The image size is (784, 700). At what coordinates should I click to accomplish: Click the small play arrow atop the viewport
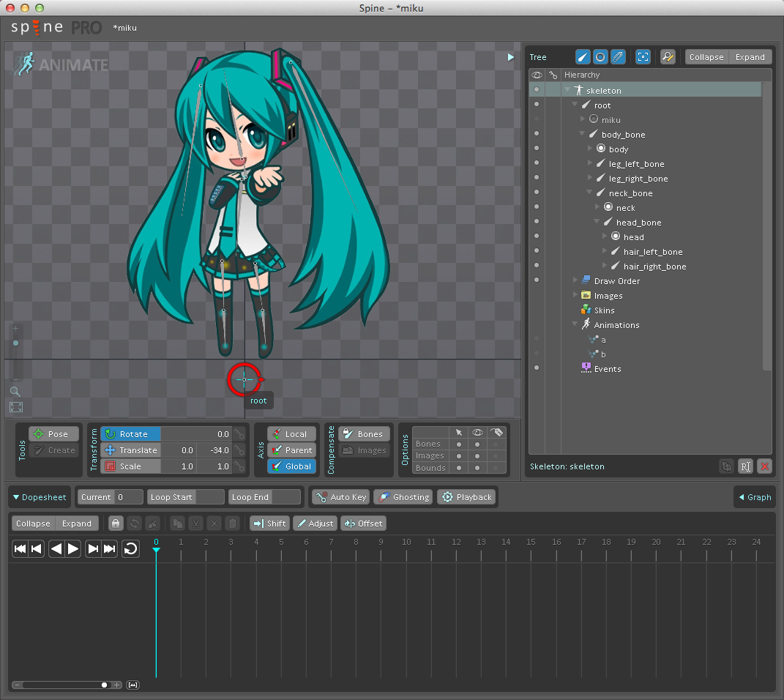point(510,57)
